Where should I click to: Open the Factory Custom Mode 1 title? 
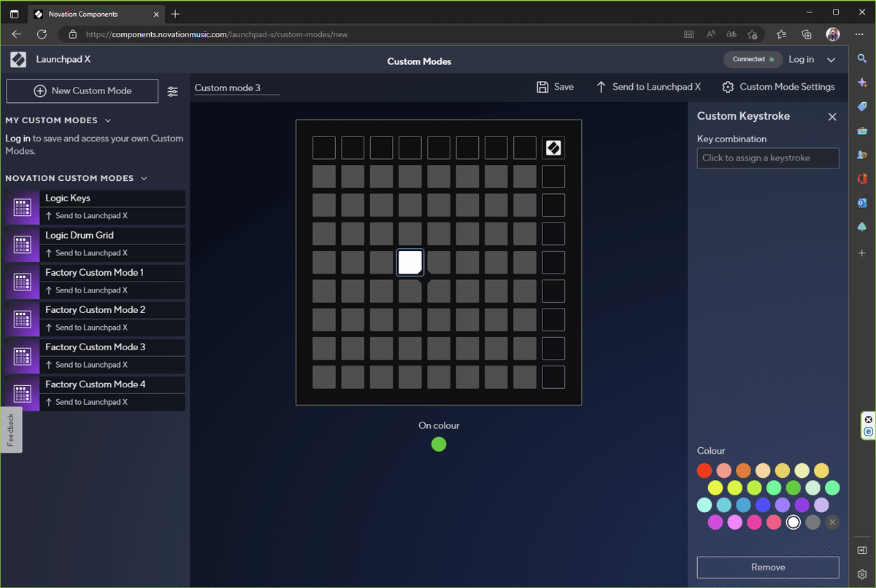[94, 272]
